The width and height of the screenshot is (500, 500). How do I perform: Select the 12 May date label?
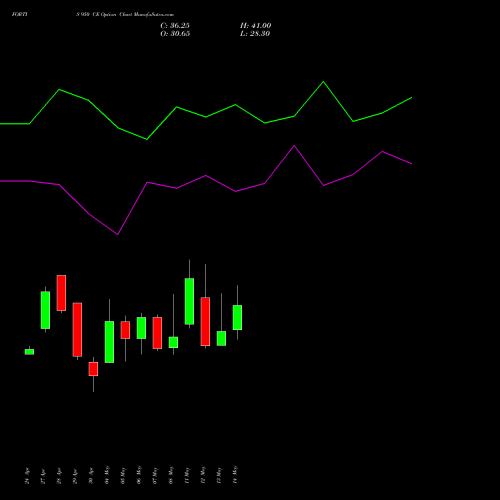pos(203,475)
